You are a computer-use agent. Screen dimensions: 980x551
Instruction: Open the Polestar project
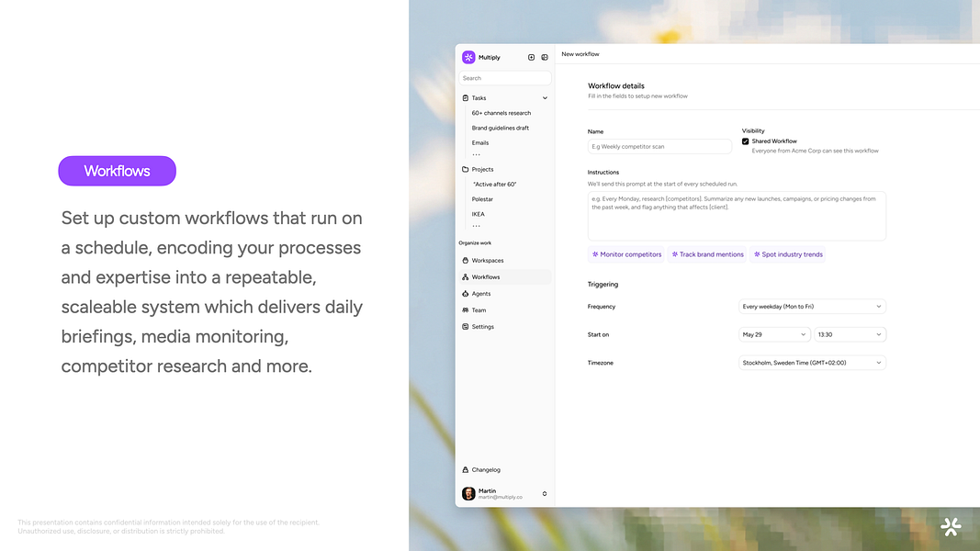tap(482, 199)
